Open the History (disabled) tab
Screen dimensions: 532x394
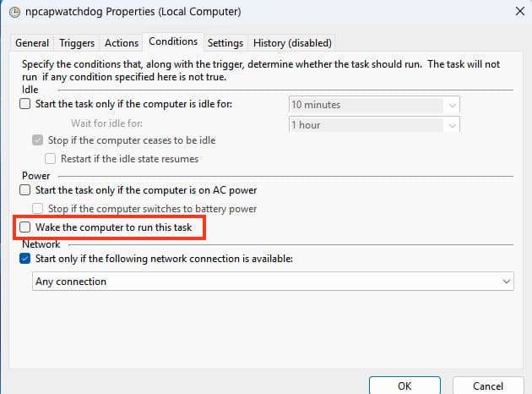pos(292,43)
